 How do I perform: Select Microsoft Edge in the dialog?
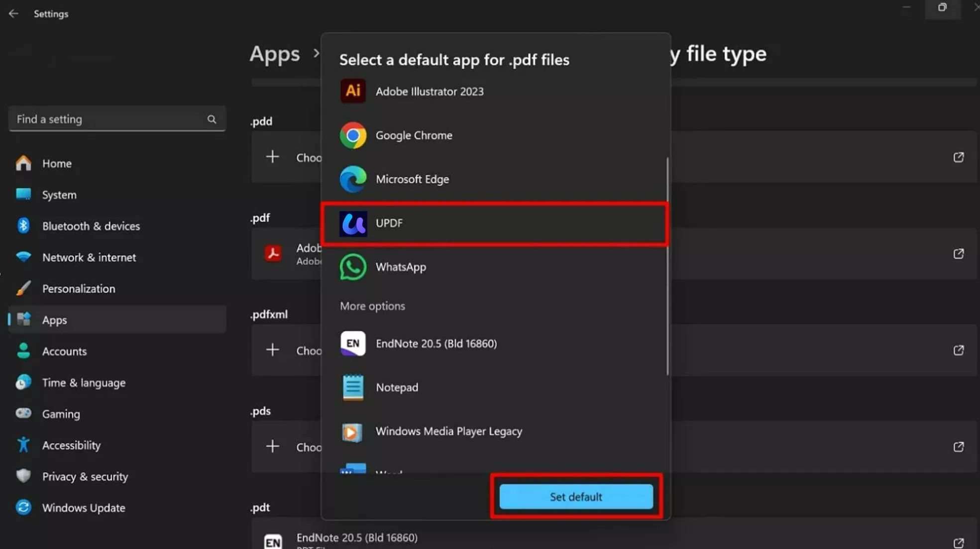412,179
